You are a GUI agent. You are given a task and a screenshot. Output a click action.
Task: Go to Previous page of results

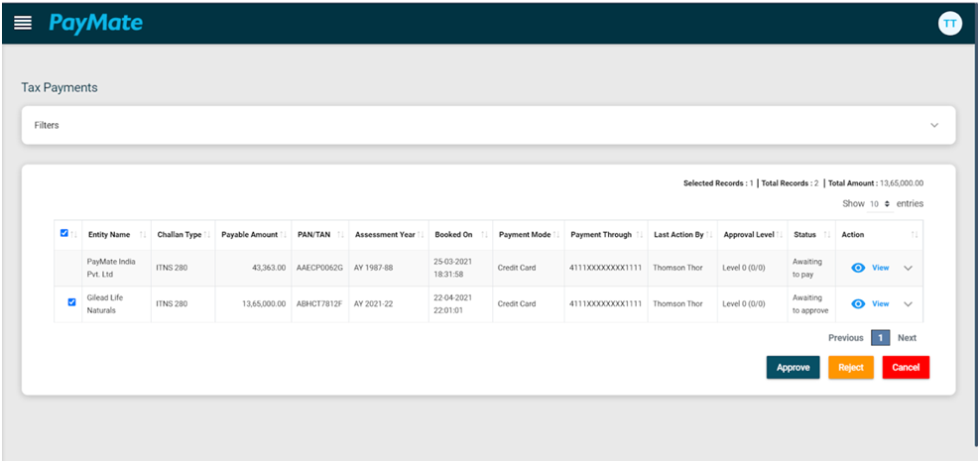846,338
